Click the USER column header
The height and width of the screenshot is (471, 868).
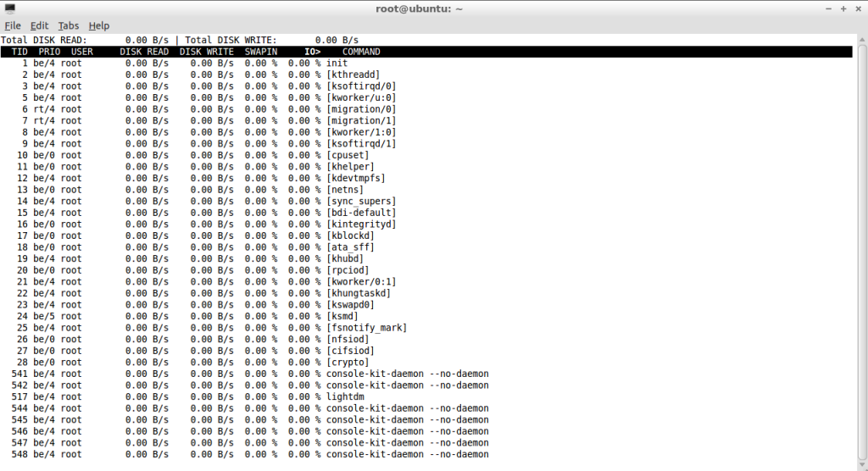(82, 52)
